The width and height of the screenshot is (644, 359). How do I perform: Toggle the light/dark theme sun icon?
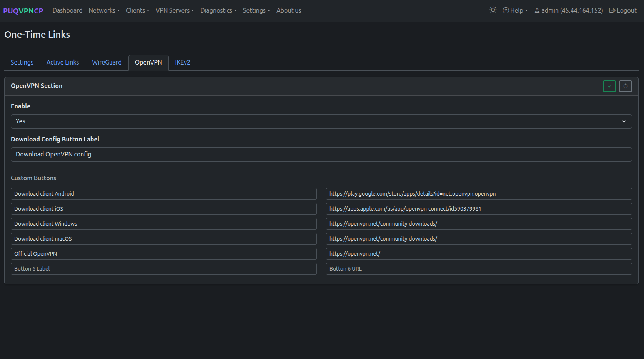click(x=493, y=10)
